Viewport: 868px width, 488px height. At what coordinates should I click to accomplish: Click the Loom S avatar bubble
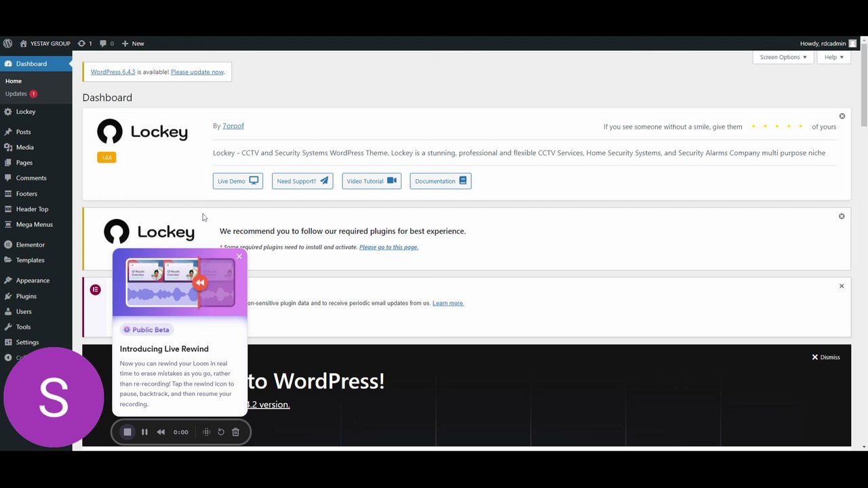(54, 397)
